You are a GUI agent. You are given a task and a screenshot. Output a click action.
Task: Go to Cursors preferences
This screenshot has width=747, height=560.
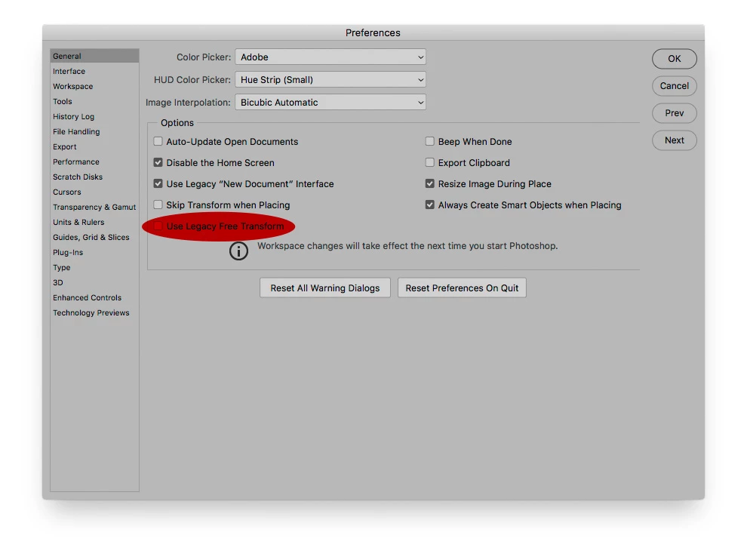[x=94, y=192]
